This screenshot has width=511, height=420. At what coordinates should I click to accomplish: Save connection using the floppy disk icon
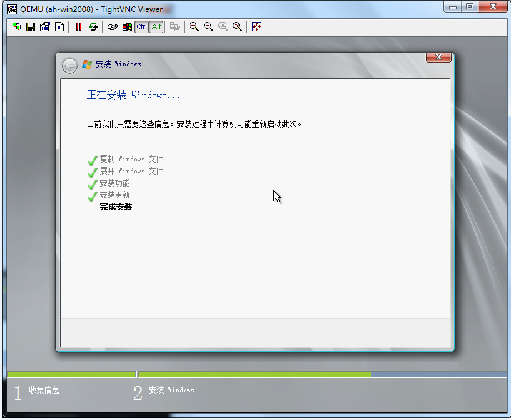point(30,27)
